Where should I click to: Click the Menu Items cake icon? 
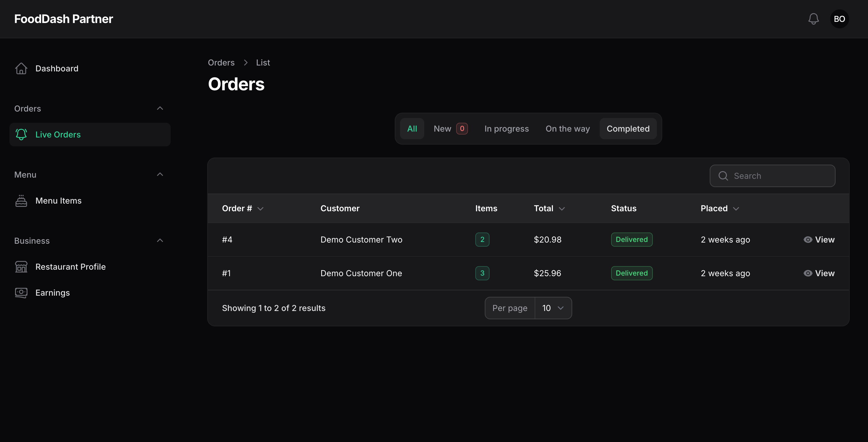(x=21, y=201)
